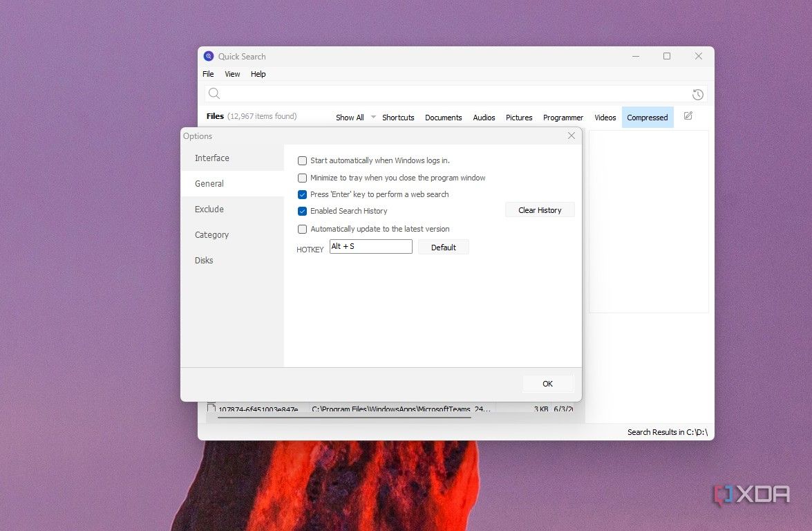This screenshot has width=812, height=531.
Task: Open the Help menu
Action: tap(258, 74)
